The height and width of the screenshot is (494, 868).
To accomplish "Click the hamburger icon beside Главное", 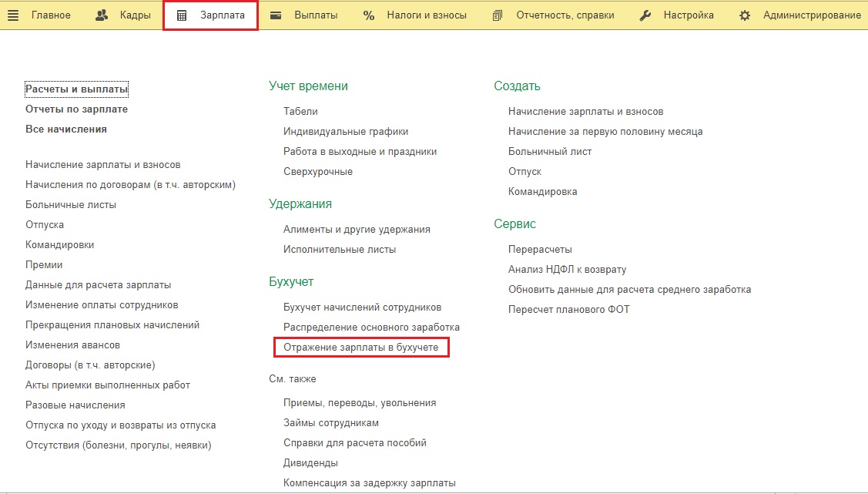I will tap(13, 15).
